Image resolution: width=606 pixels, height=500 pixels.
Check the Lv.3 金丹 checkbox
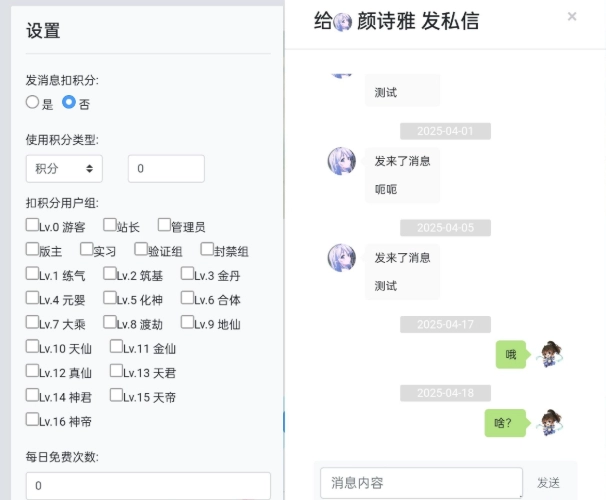tap(187, 274)
